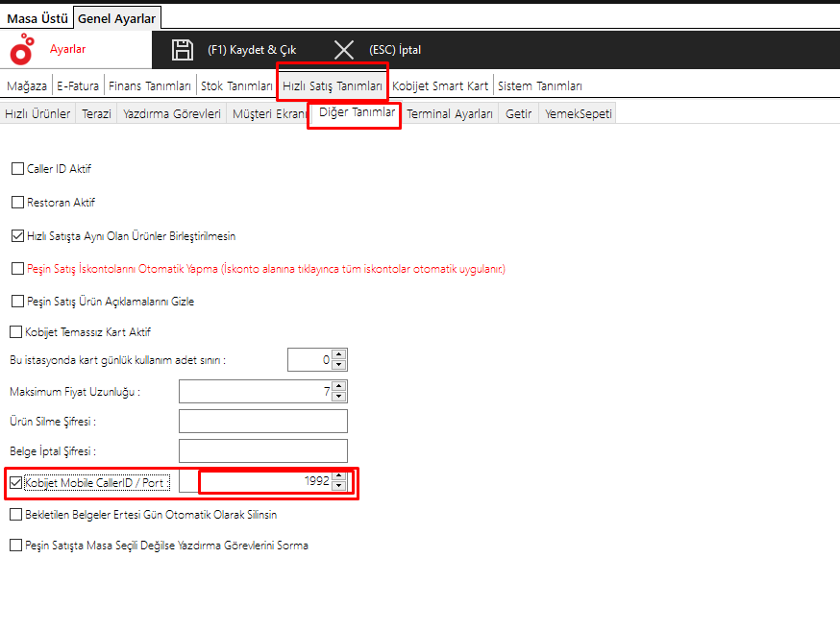Toggle Peşin Satış İskontolarını Otomatik Yapma checkbox
The image size is (840, 631).
[17, 269]
